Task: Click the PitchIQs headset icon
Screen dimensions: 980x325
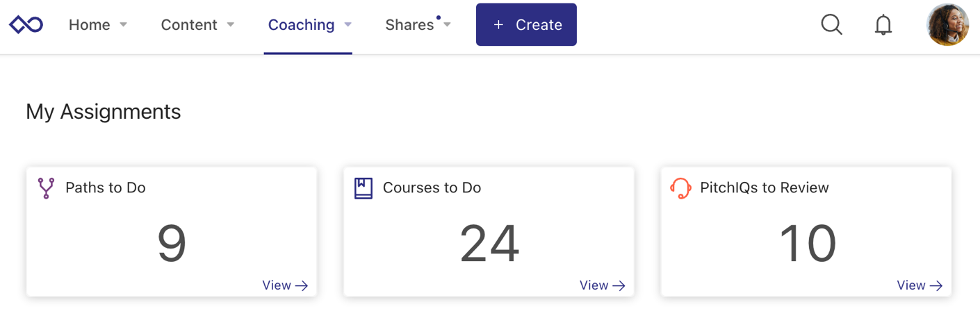Action: (680, 188)
